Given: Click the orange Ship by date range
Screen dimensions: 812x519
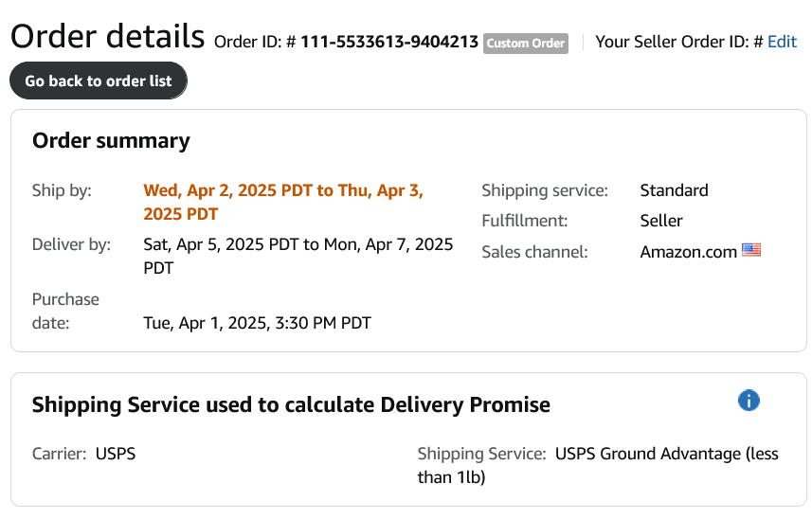Looking at the screenshot, I should pyautogui.click(x=283, y=202).
